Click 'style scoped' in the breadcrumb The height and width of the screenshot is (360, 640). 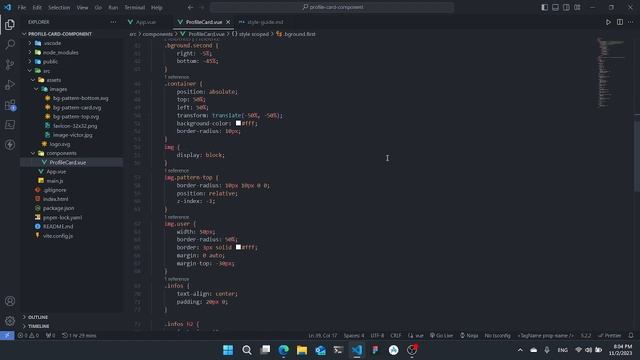point(253,34)
